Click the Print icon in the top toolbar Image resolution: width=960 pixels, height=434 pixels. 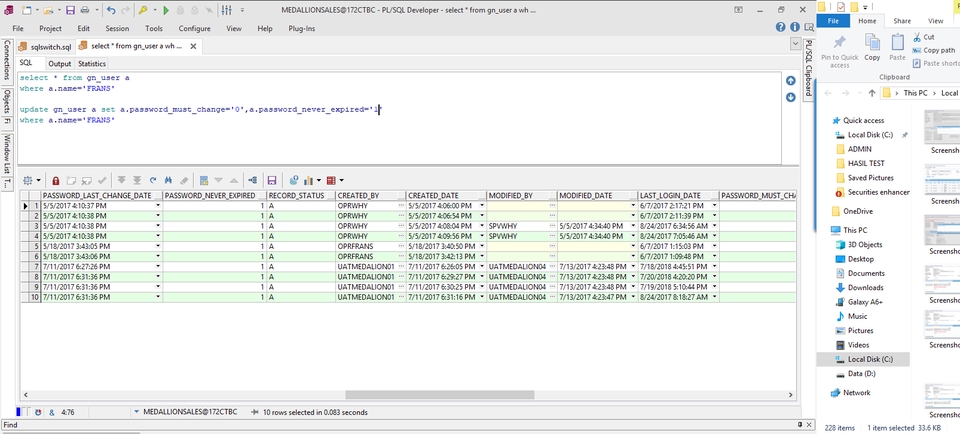click(x=84, y=10)
